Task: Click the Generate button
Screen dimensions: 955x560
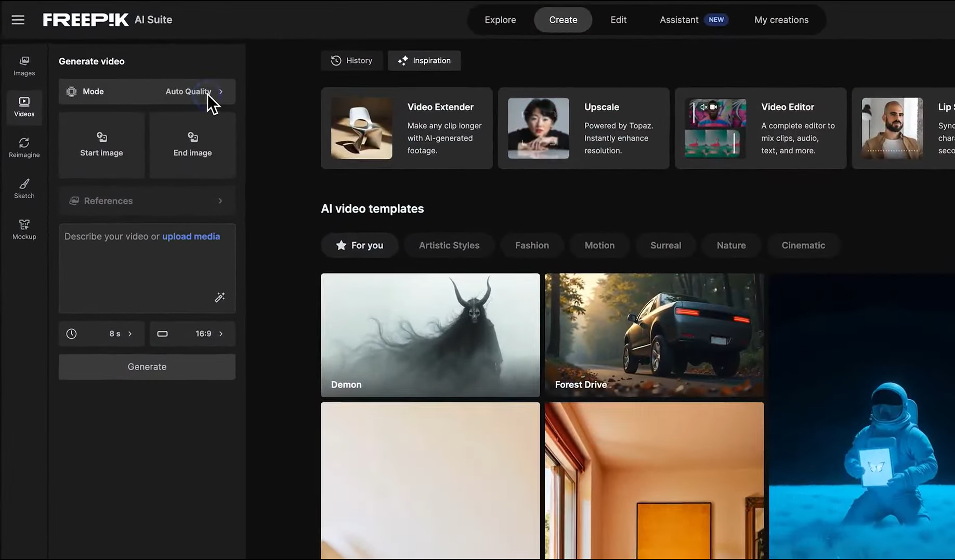Action: tap(147, 366)
